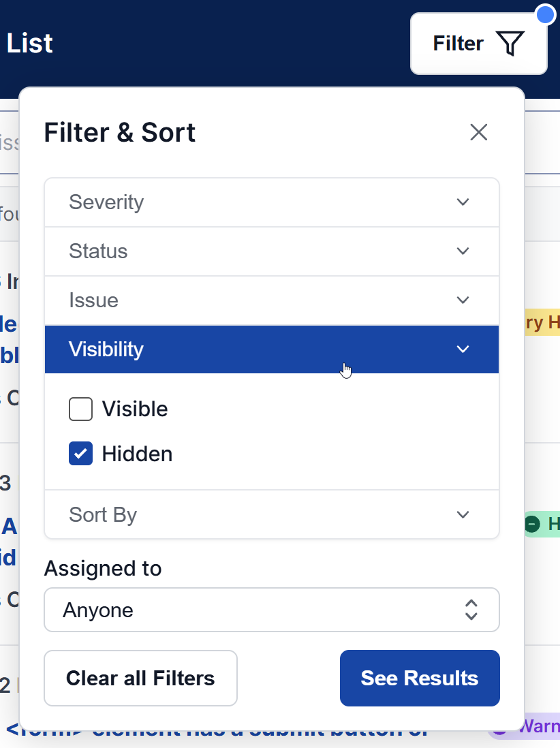Open the Filter button in header
560x748 pixels.
(478, 44)
